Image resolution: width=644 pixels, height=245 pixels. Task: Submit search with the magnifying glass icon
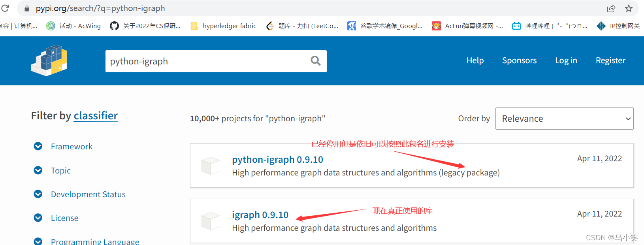click(x=315, y=61)
